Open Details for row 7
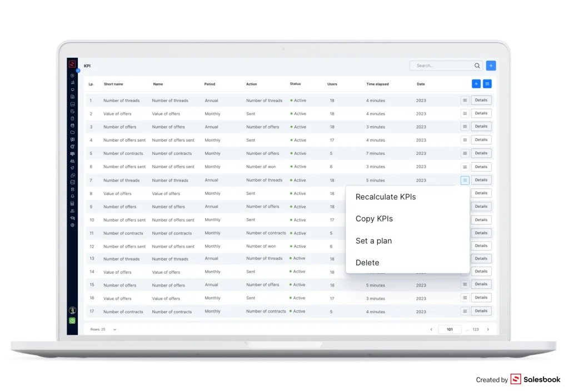The width and height of the screenshot is (569, 392). [481, 180]
